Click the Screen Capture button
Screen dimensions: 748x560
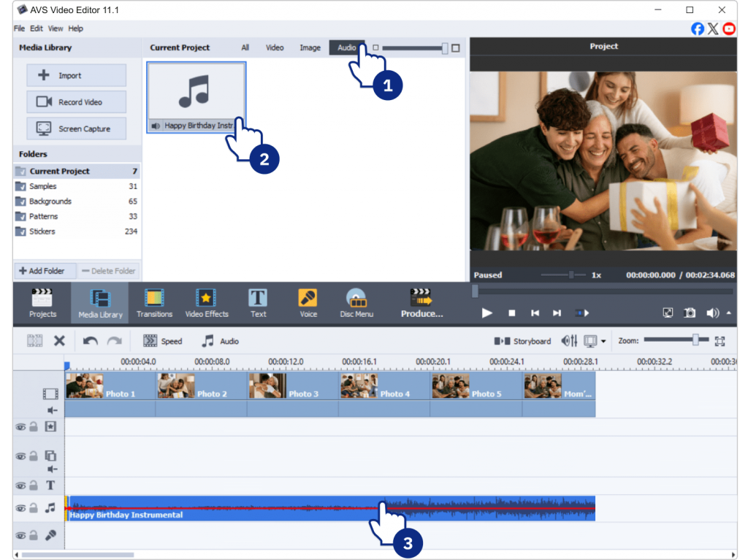tap(76, 129)
